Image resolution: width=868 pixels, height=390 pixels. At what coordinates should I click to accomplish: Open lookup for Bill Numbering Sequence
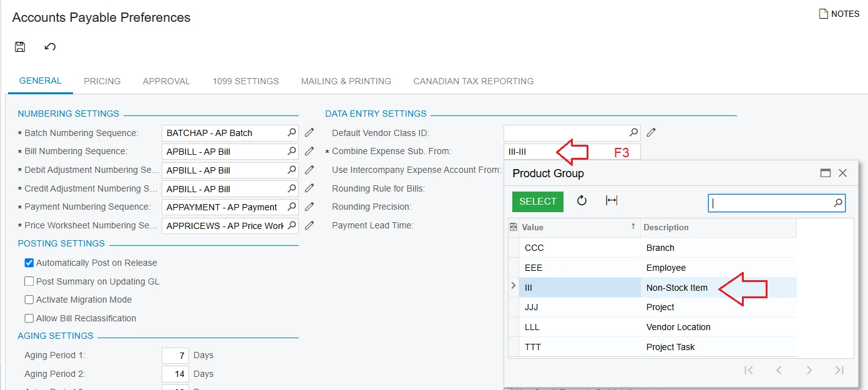click(291, 152)
